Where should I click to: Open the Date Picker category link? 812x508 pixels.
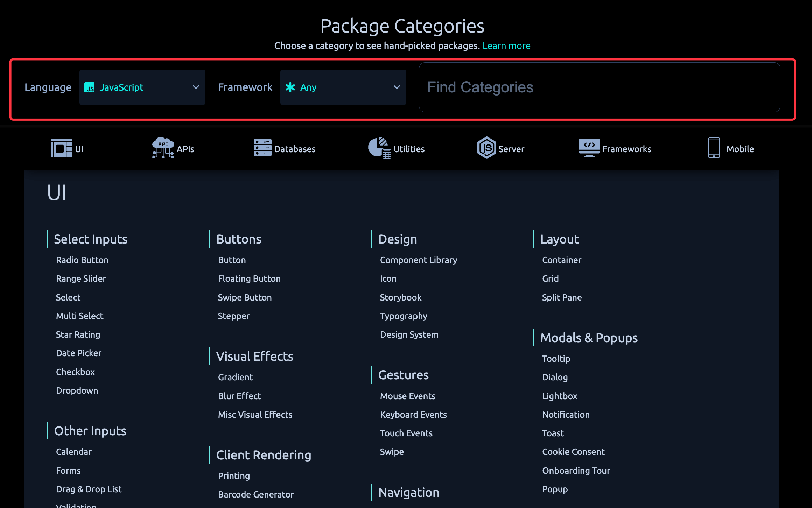tap(79, 353)
